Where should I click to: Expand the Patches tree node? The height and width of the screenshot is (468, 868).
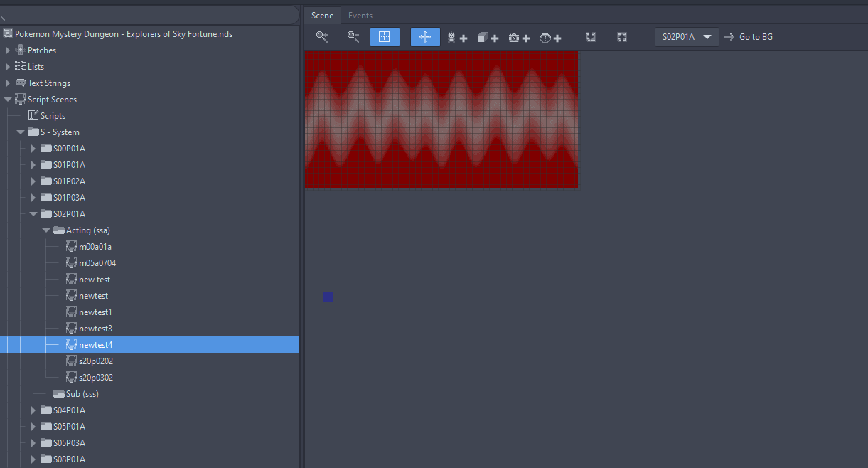(8, 50)
